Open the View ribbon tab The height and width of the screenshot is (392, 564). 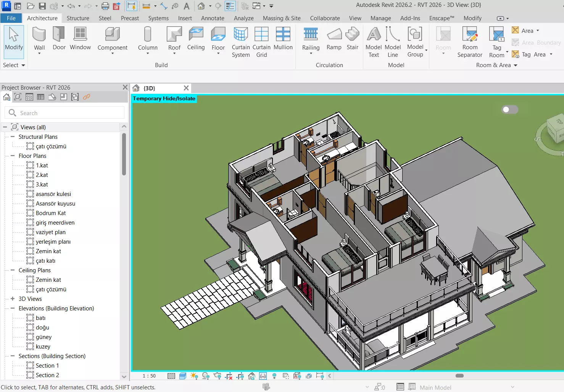pyautogui.click(x=355, y=18)
